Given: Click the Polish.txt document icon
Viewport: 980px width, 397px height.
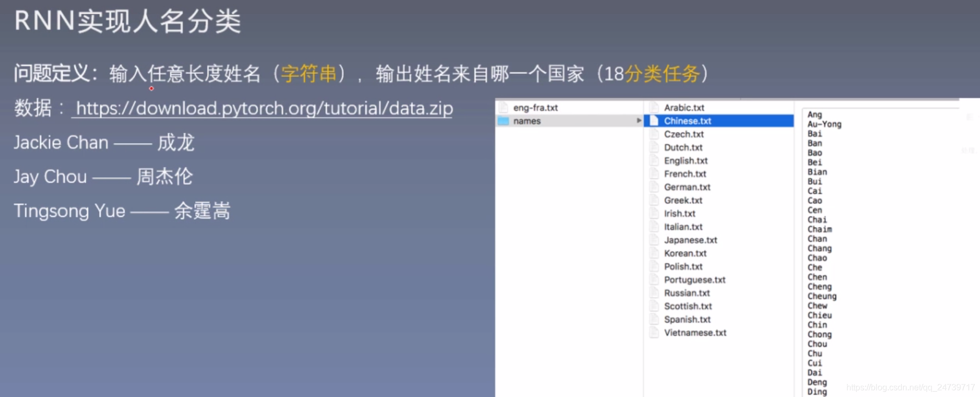Looking at the screenshot, I should point(654,267).
